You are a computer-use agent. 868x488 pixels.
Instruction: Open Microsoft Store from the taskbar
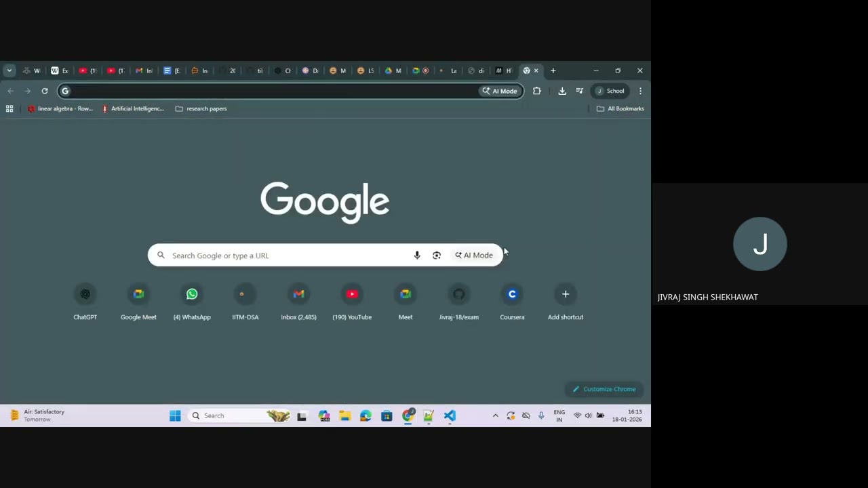coord(387,415)
